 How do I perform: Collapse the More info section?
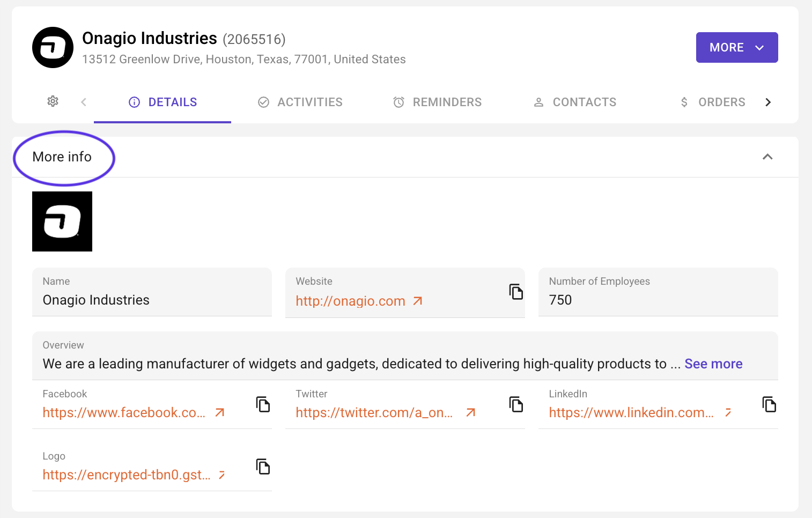click(767, 157)
